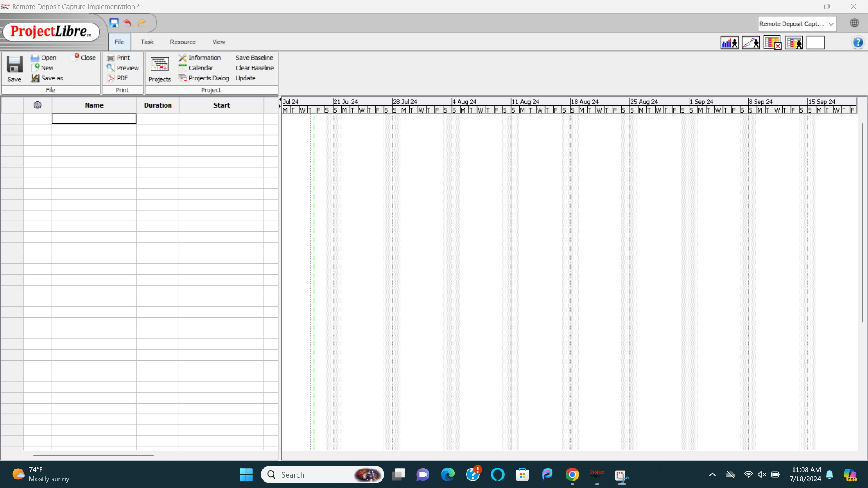
Task: Open the globe language menu
Action: click(x=854, y=22)
